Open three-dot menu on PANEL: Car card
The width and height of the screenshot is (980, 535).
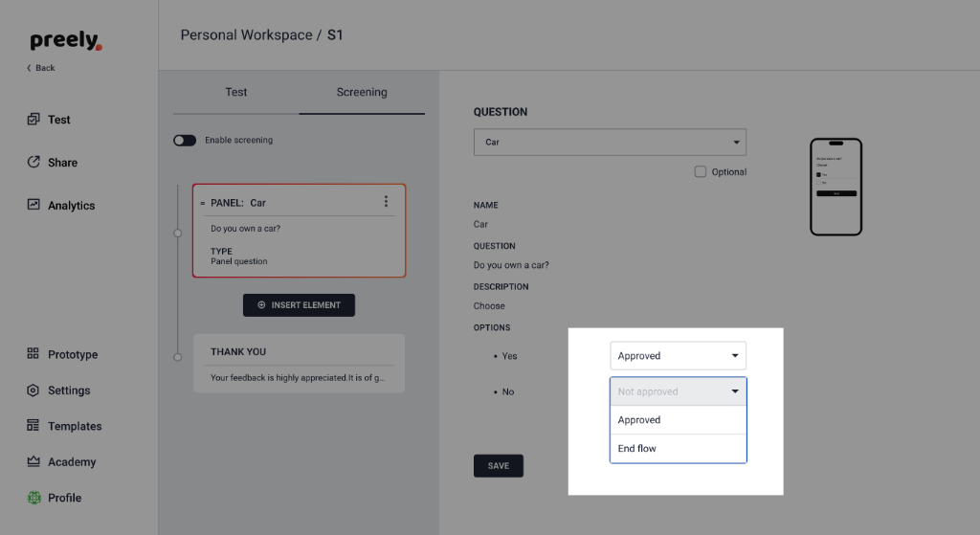click(386, 201)
